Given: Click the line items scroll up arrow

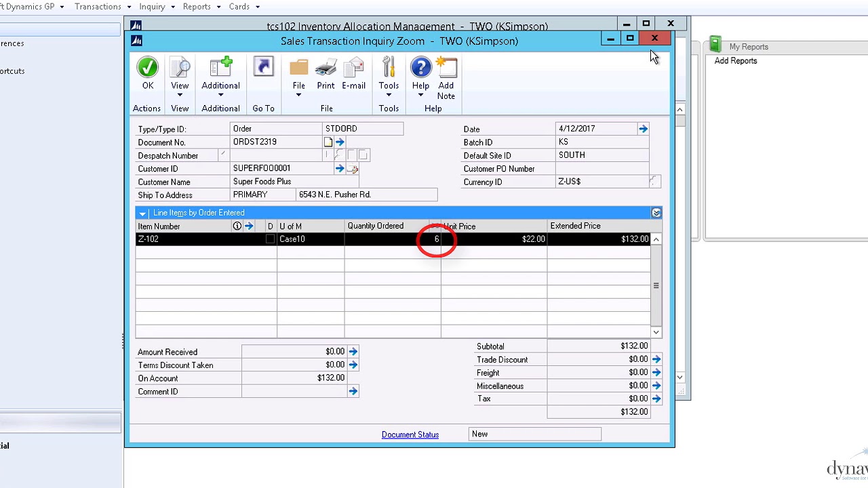Looking at the screenshot, I should pos(656,239).
